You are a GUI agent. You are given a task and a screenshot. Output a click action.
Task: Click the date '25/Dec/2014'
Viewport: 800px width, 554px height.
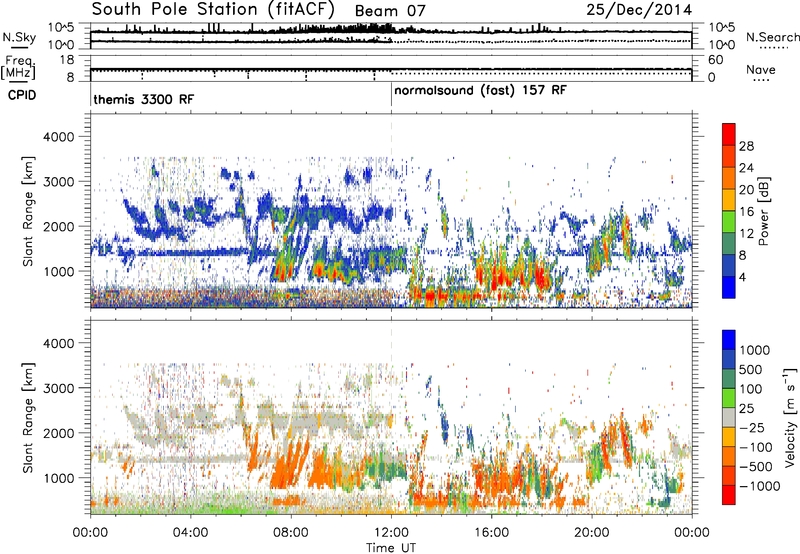click(639, 9)
